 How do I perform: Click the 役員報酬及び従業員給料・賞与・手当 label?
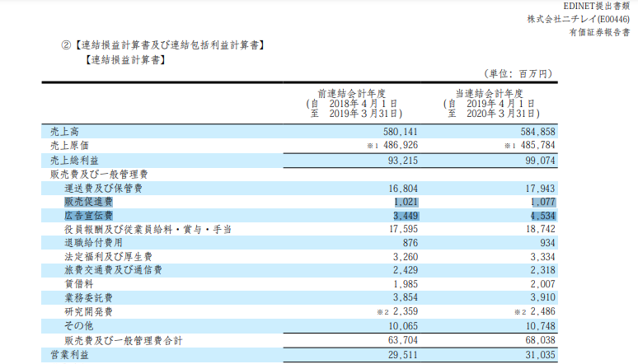click(148, 230)
